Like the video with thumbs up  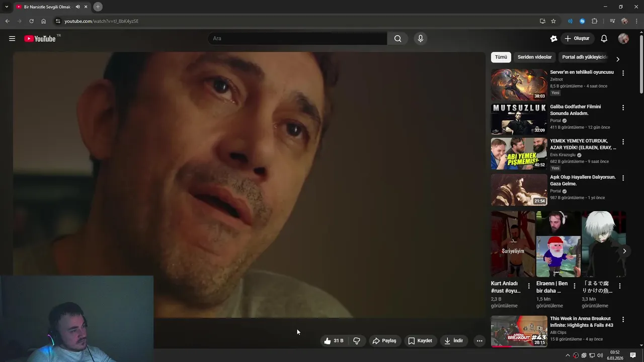334,341
